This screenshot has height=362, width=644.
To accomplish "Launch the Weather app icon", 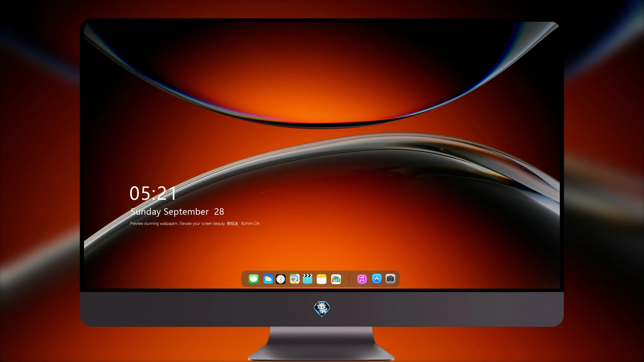I will pyautogui.click(x=268, y=279).
